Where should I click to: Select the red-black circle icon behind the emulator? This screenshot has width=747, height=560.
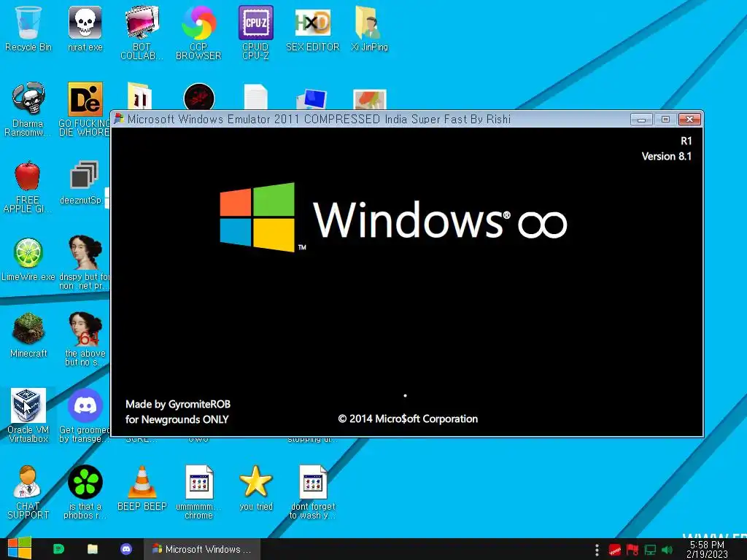(x=198, y=97)
